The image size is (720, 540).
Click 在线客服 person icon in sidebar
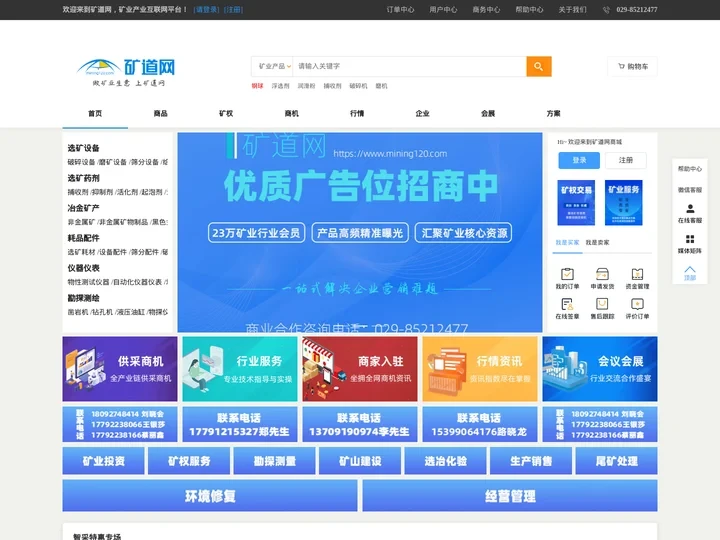point(690,209)
